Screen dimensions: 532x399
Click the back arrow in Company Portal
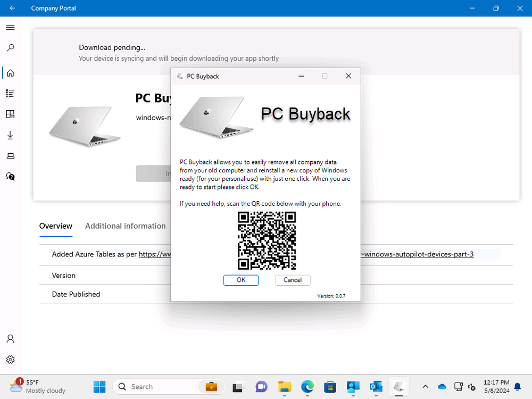pyautogui.click(x=13, y=8)
